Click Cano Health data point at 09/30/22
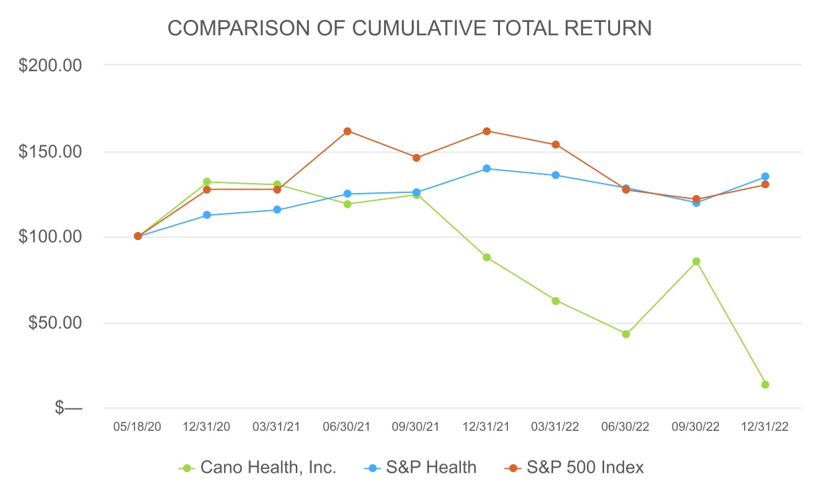The height and width of the screenshot is (504, 821). 696,261
